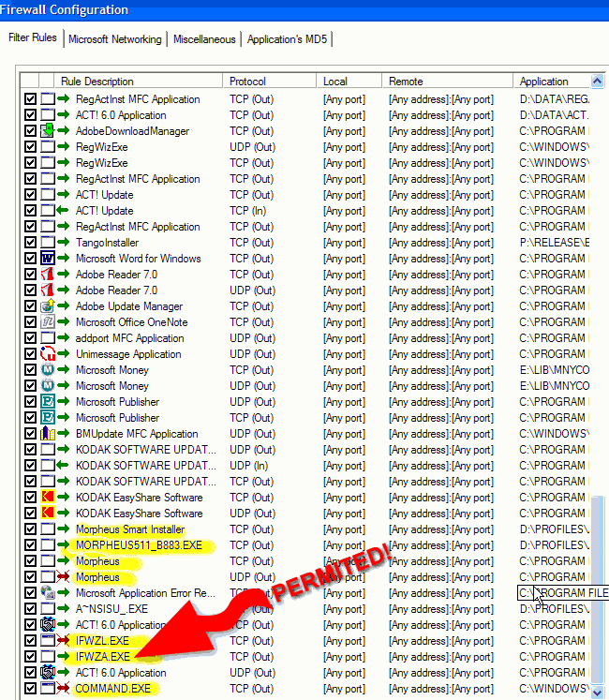The width and height of the screenshot is (609, 700).
Task: Click the Adobe Update Manager rule icon
Action: click(48, 306)
